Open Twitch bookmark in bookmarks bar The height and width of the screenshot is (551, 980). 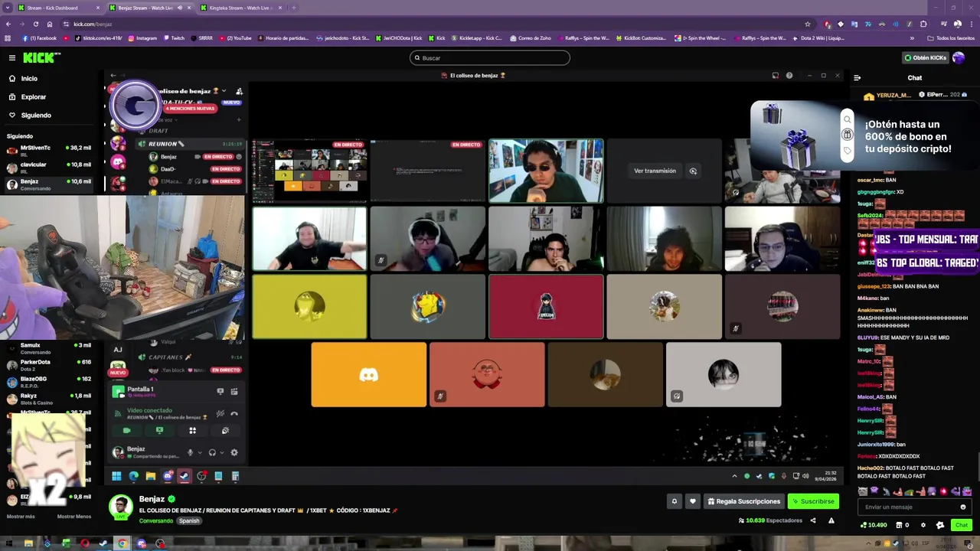coord(173,37)
